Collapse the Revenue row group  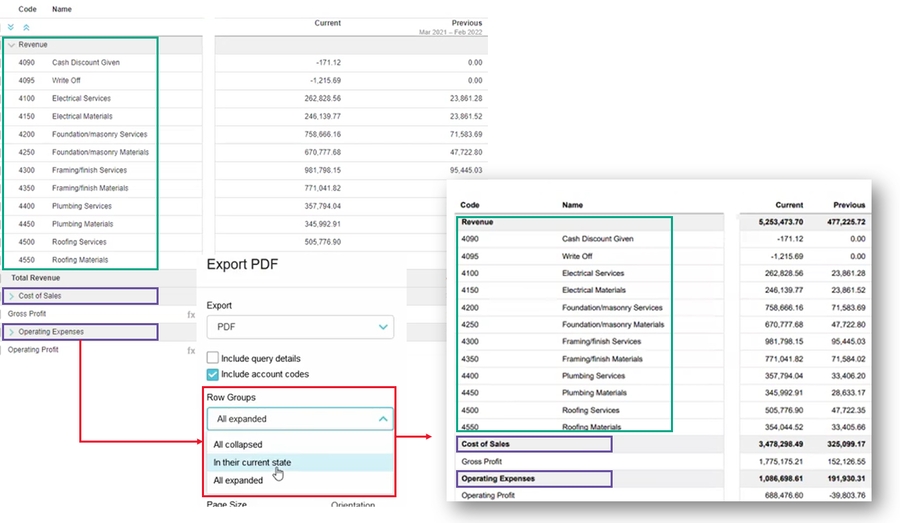[x=12, y=45]
